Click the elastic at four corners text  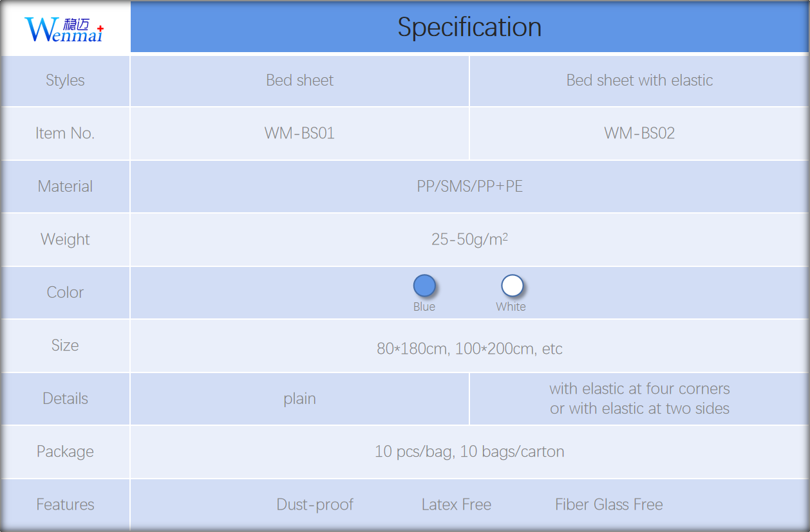(x=639, y=389)
